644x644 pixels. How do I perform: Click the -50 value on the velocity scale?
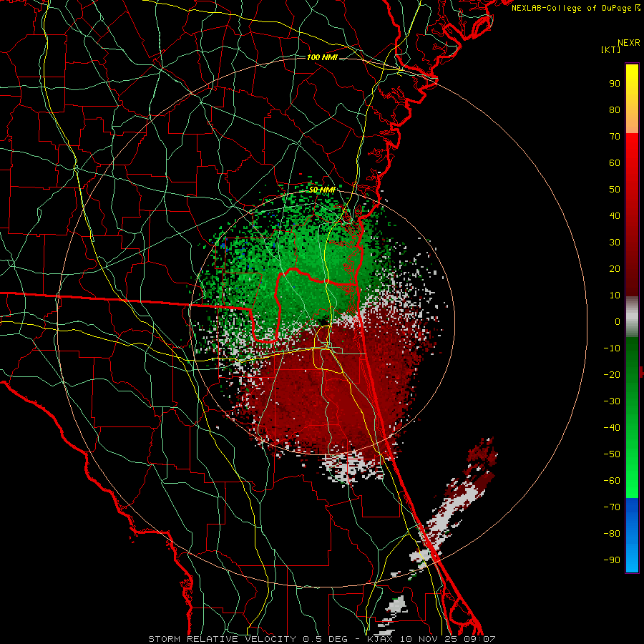coord(612,454)
